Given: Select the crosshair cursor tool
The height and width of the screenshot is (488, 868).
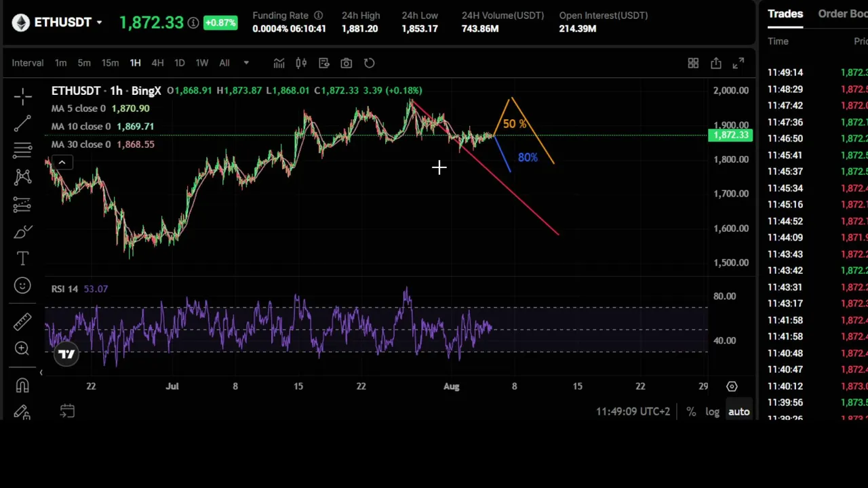Looking at the screenshot, I should tap(22, 97).
